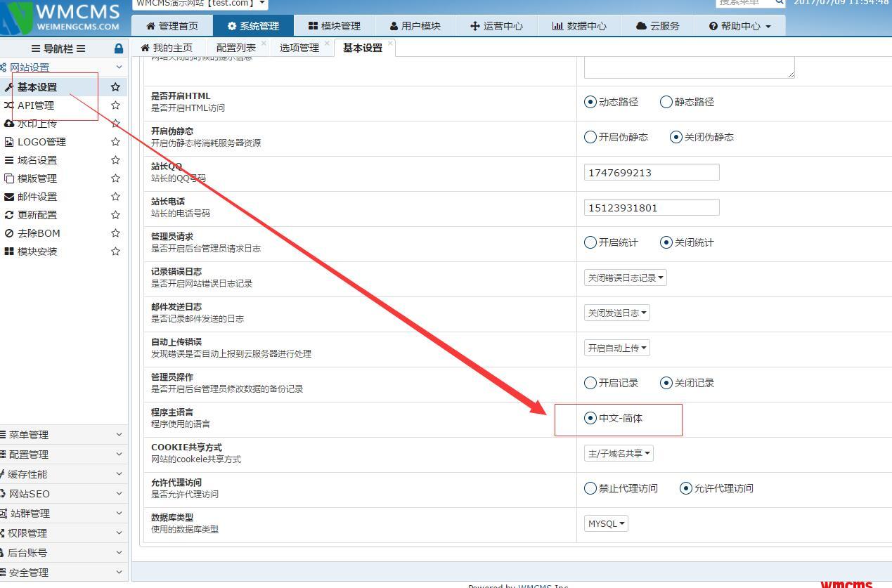Click the 模块安装 grid icon

(x=9, y=251)
